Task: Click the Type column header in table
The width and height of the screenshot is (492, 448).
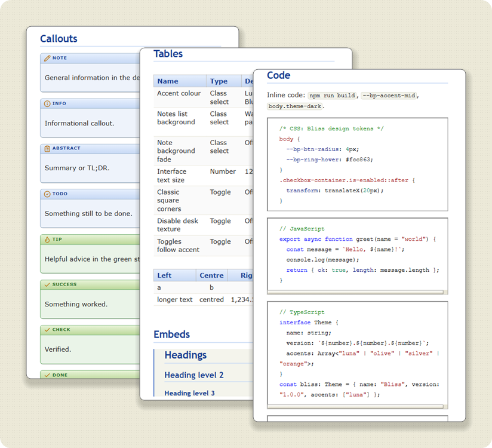Action: [x=224, y=81]
